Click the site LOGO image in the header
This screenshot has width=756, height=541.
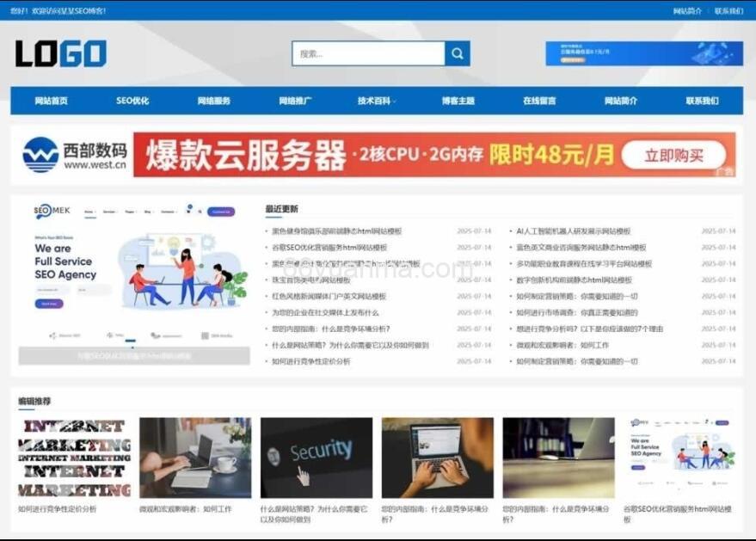point(58,52)
